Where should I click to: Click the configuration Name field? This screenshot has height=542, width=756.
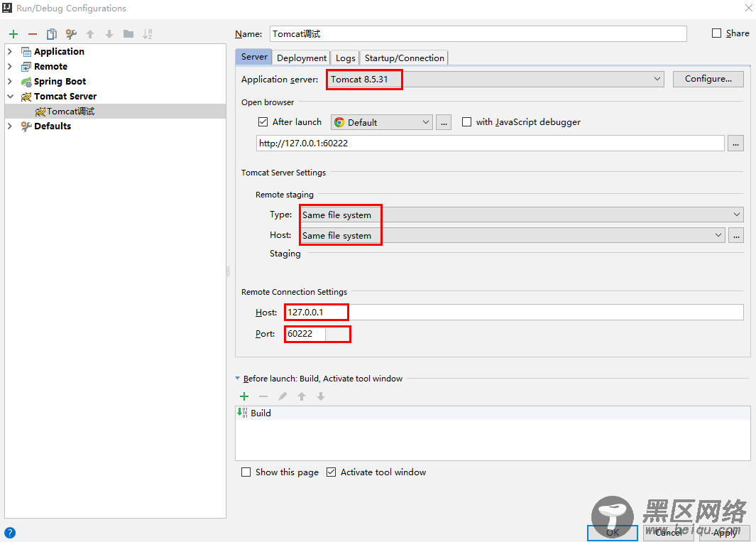[x=478, y=34]
